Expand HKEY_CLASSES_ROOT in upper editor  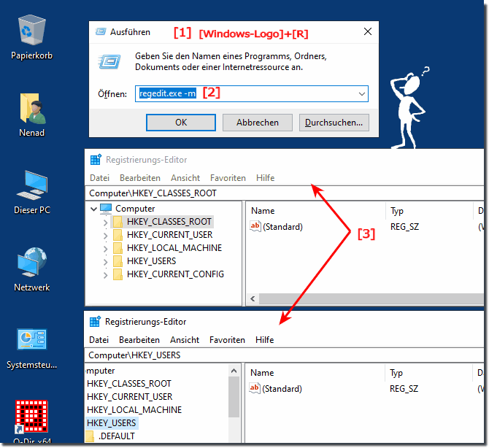(x=105, y=223)
